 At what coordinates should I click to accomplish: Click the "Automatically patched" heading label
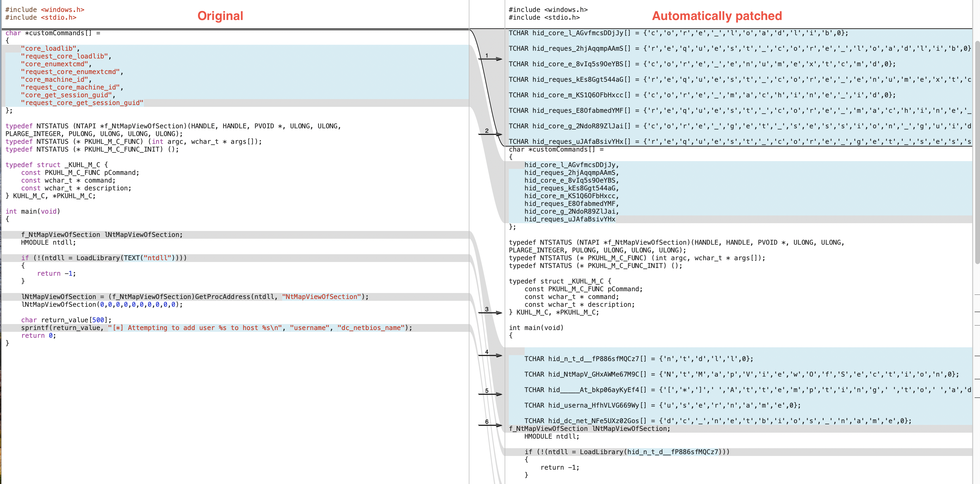pos(717,16)
